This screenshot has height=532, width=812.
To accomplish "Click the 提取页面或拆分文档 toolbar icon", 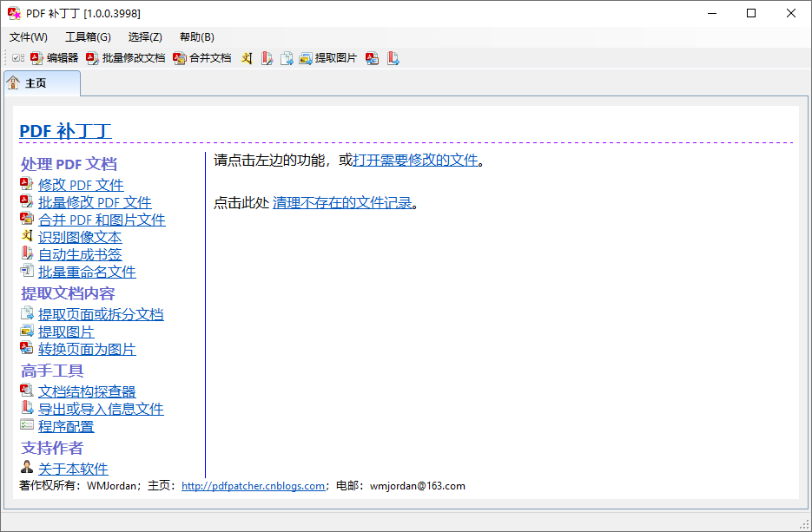I will coord(287,58).
